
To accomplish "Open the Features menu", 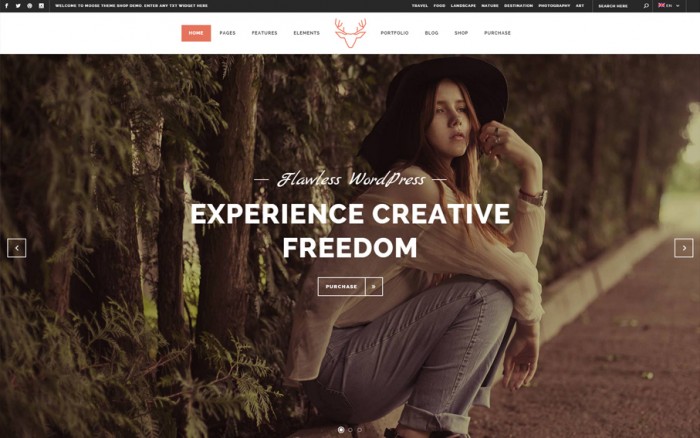I will pos(264,33).
